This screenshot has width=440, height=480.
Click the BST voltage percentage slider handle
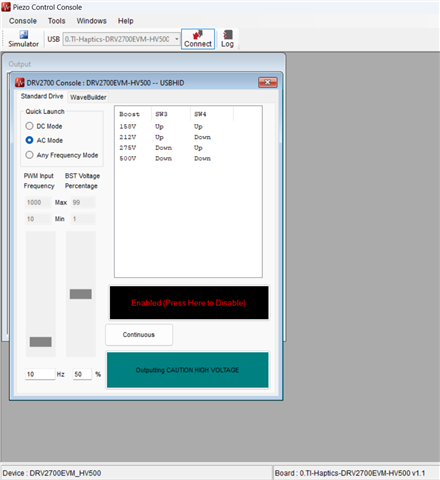[81, 294]
